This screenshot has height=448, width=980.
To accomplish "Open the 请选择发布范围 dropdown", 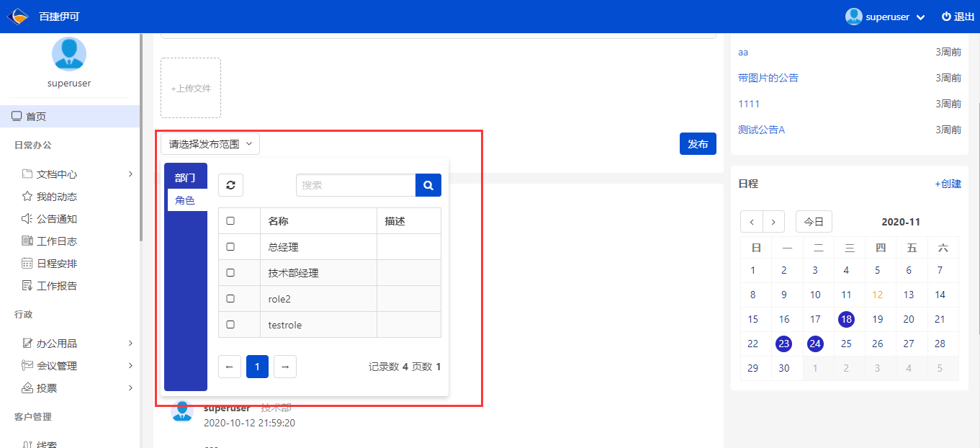I will (x=210, y=144).
